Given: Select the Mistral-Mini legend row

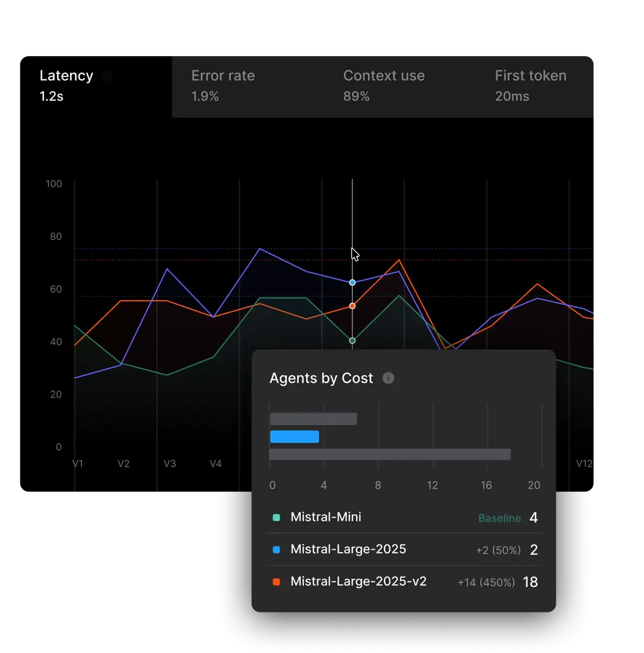Looking at the screenshot, I should [x=326, y=517].
